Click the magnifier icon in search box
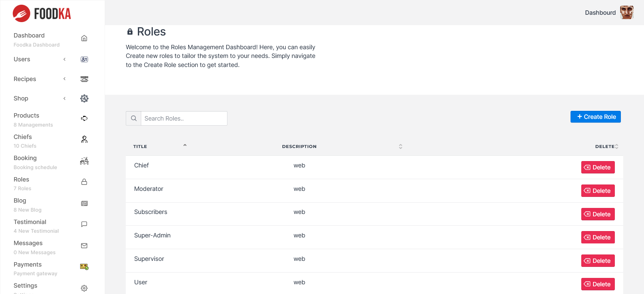The width and height of the screenshot is (644, 294). (x=133, y=119)
